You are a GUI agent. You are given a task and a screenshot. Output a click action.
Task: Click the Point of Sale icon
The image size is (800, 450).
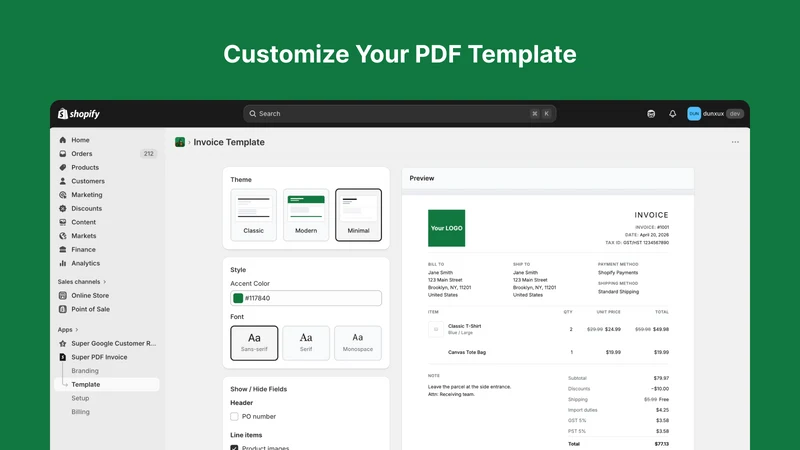[63, 309]
